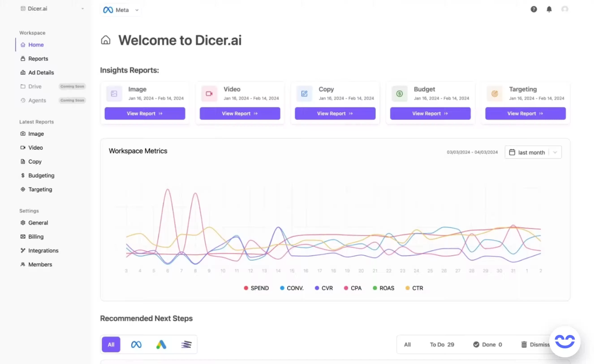Open notifications bell icon

(x=549, y=9)
